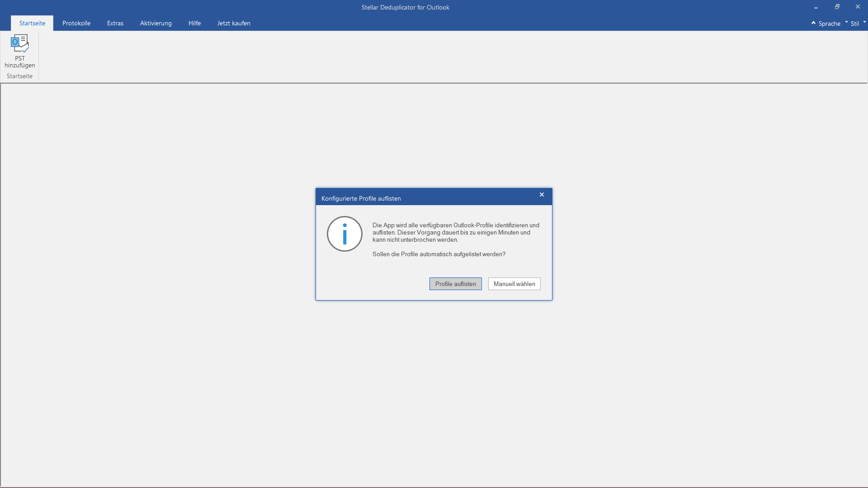Expand the Sprache dropdown
Screen dimensions: 868x488
coord(833,23)
